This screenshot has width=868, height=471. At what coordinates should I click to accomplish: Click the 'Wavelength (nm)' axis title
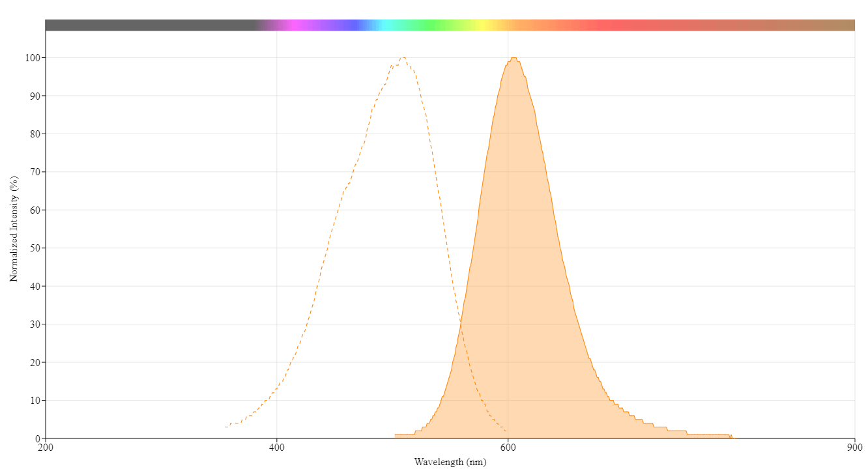450,462
